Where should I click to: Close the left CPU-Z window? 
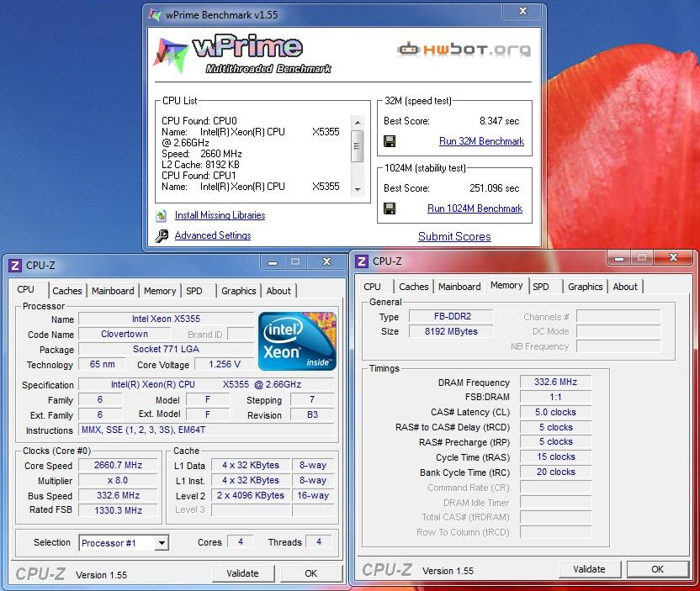326,261
